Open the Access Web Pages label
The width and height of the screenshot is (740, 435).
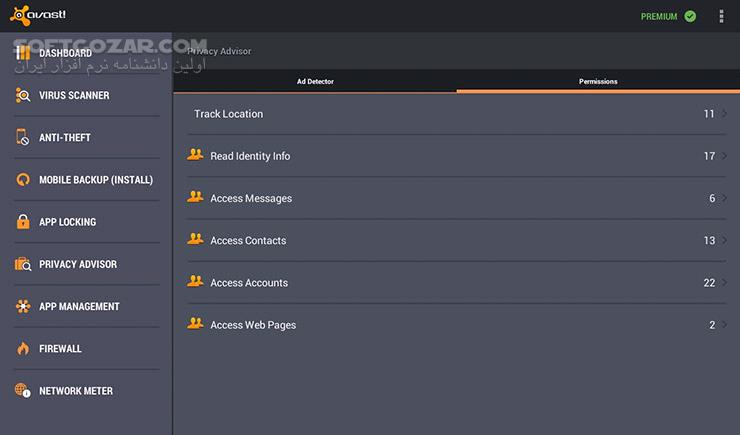click(x=253, y=325)
